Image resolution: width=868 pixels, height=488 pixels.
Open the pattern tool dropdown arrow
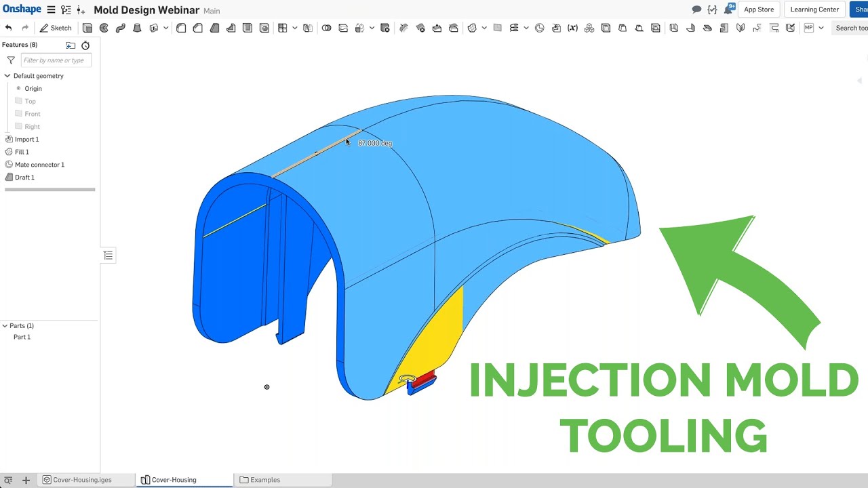[294, 28]
